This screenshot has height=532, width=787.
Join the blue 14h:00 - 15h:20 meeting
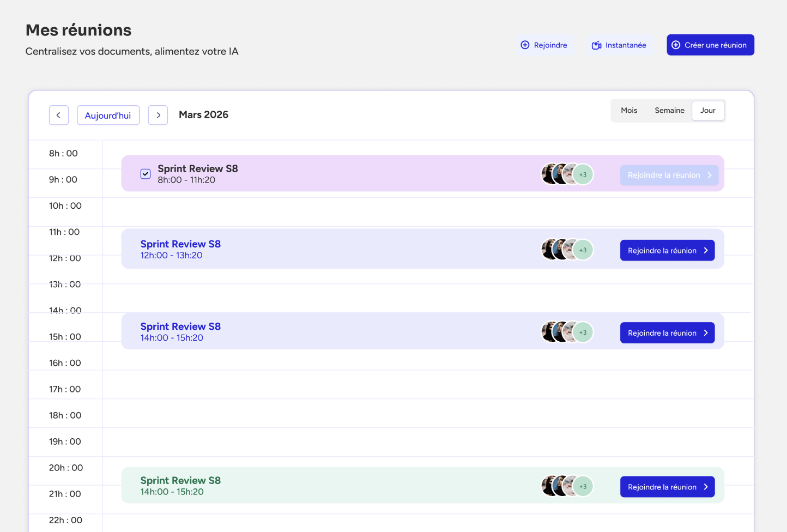667,332
